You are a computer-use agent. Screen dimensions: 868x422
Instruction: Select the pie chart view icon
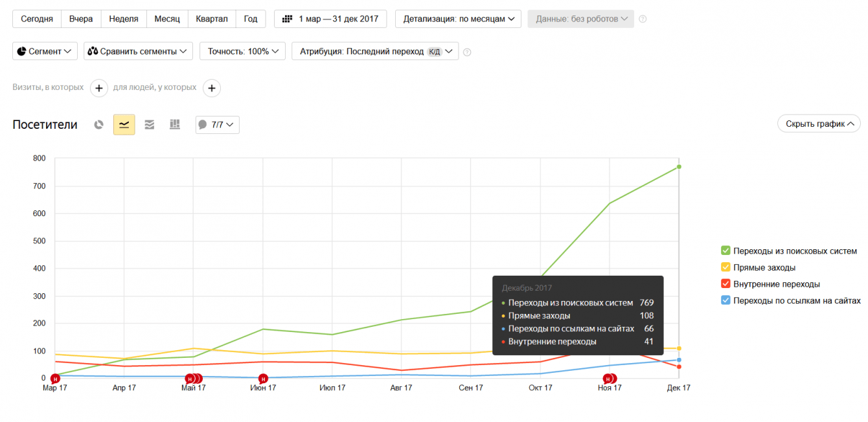(x=98, y=125)
